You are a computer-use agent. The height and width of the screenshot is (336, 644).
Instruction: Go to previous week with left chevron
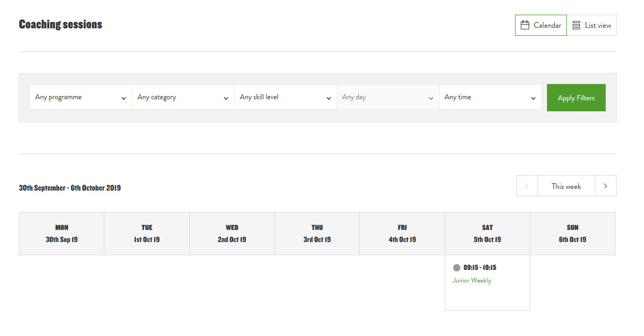[527, 186]
